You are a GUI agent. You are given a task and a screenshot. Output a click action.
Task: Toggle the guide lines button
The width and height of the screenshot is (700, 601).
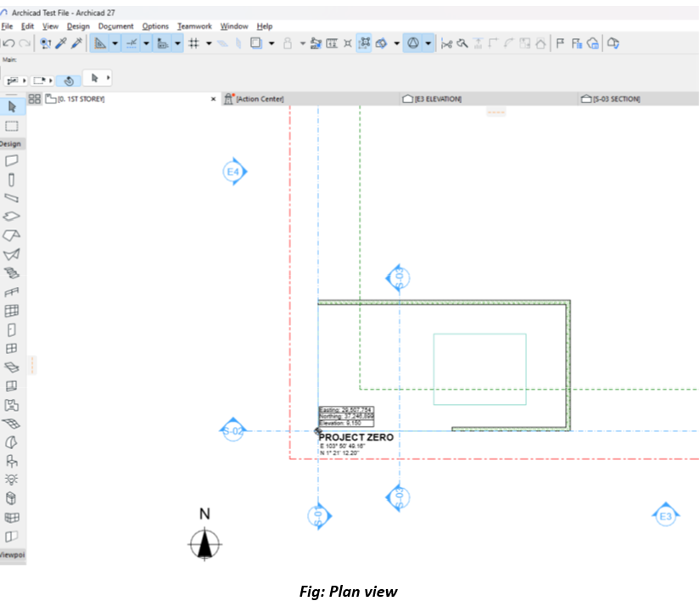(x=101, y=43)
